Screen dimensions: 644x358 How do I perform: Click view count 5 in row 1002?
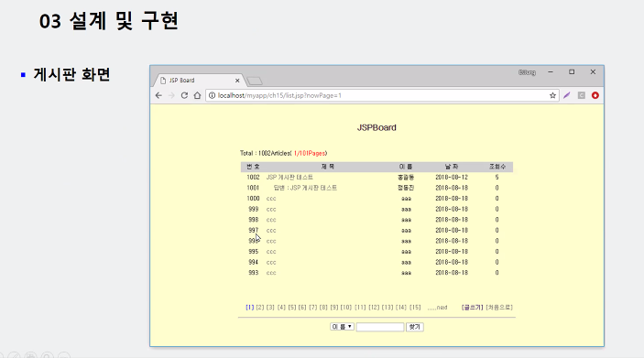[x=497, y=178]
